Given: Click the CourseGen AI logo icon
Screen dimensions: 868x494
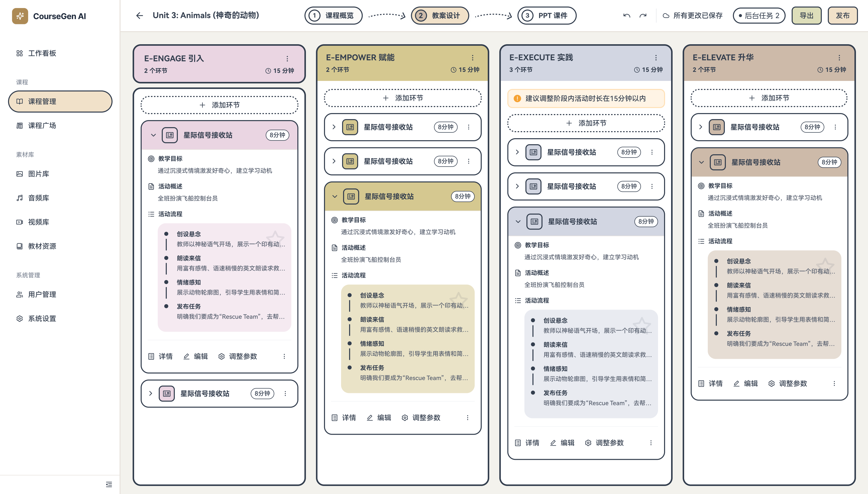Looking at the screenshot, I should (x=20, y=16).
